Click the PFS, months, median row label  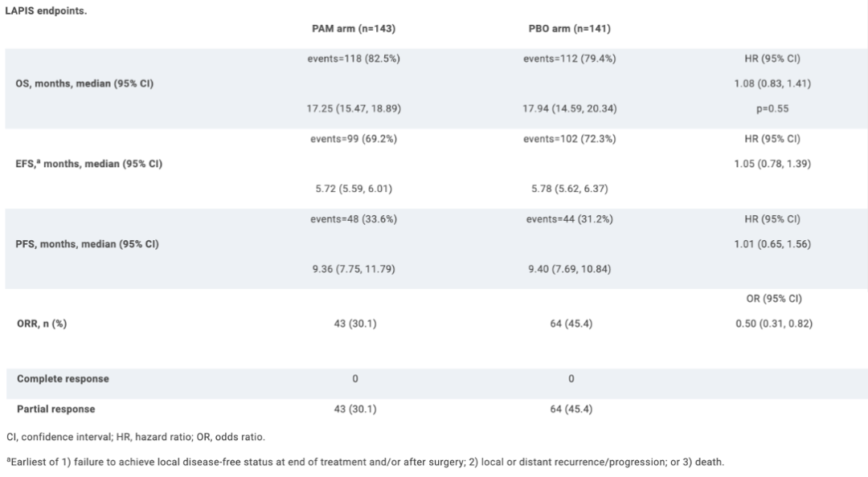(88, 244)
